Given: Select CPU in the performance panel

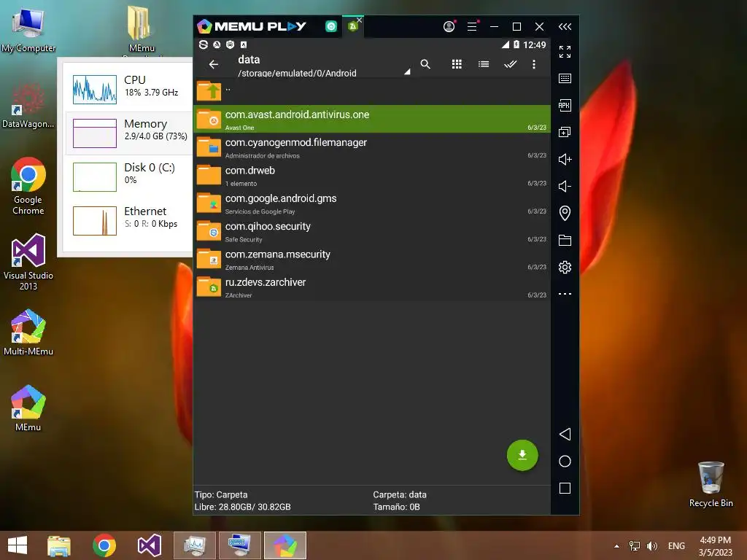Looking at the screenshot, I should 128,89.
